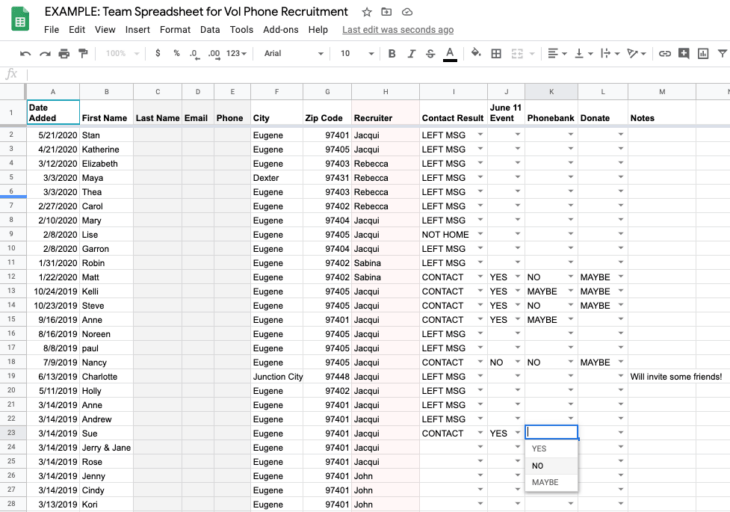Open the fill color bucket
730x512 pixels.
point(476,53)
